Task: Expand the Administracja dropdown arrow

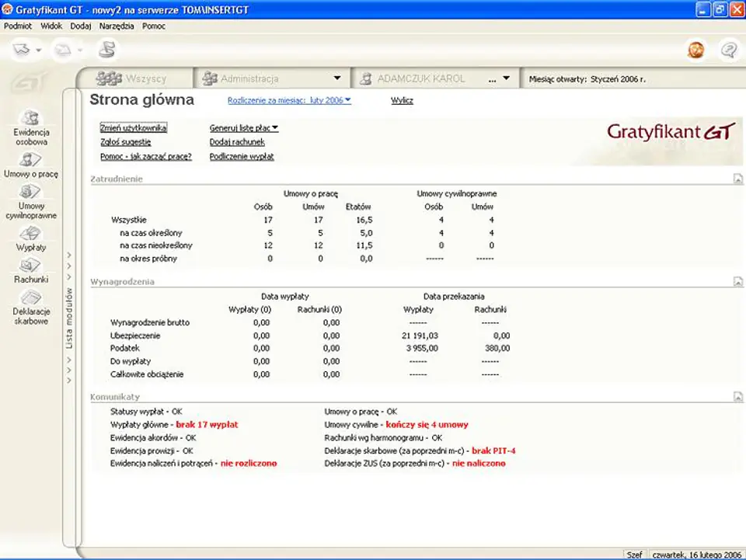Action: 336,78
